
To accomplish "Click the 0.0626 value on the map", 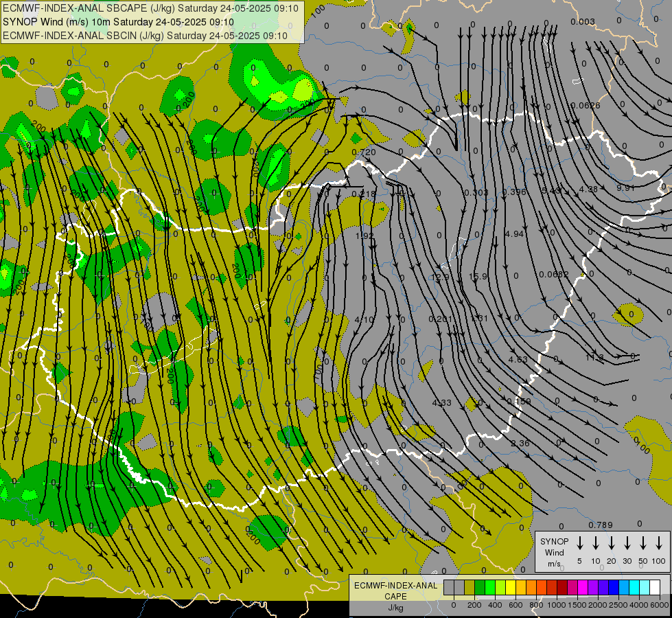I will pyautogui.click(x=586, y=105).
